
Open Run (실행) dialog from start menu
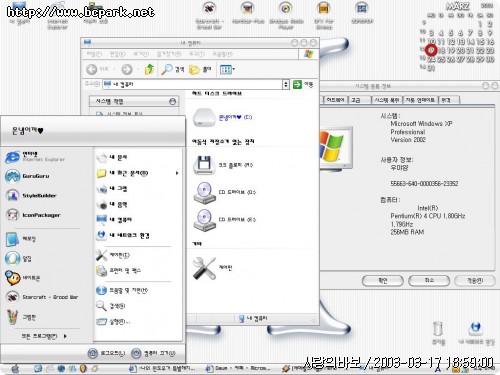(x=113, y=322)
